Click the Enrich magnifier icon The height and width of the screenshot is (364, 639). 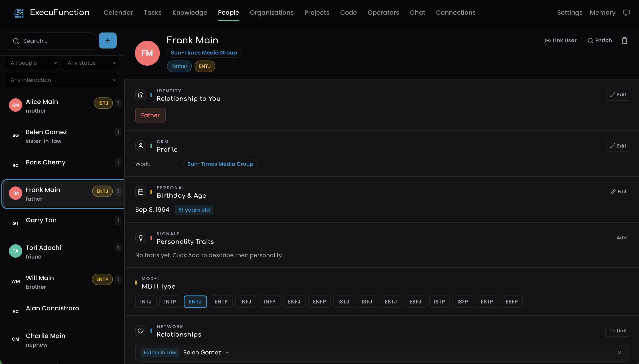coord(590,40)
